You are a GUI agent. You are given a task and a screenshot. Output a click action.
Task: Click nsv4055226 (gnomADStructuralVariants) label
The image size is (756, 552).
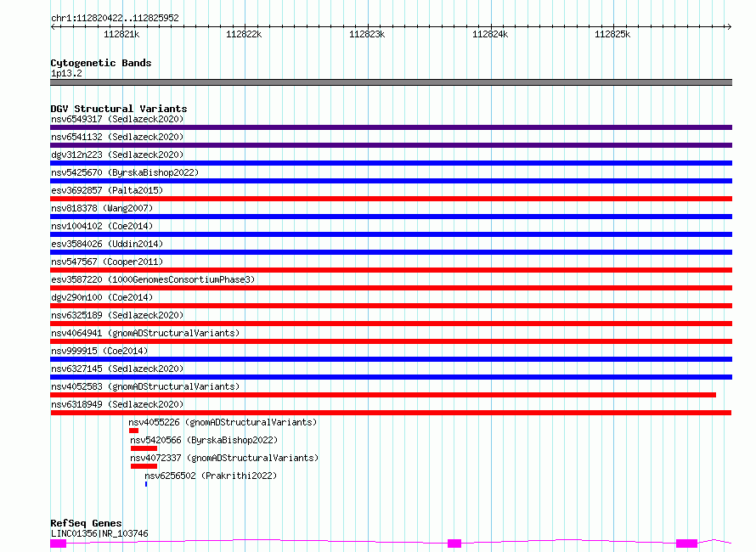tap(223, 422)
